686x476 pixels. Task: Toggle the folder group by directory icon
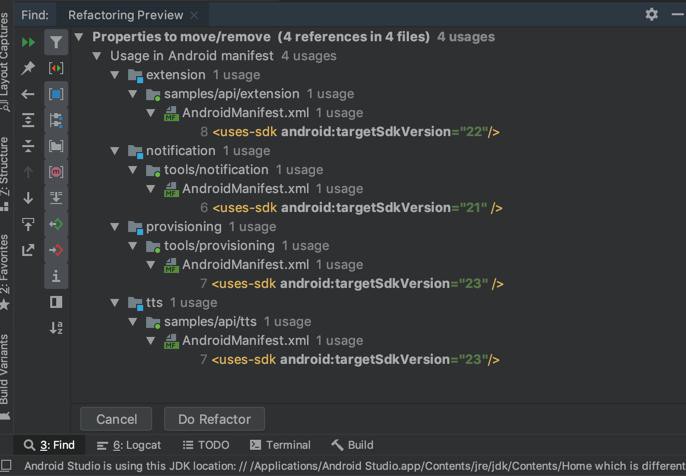click(x=56, y=146)
